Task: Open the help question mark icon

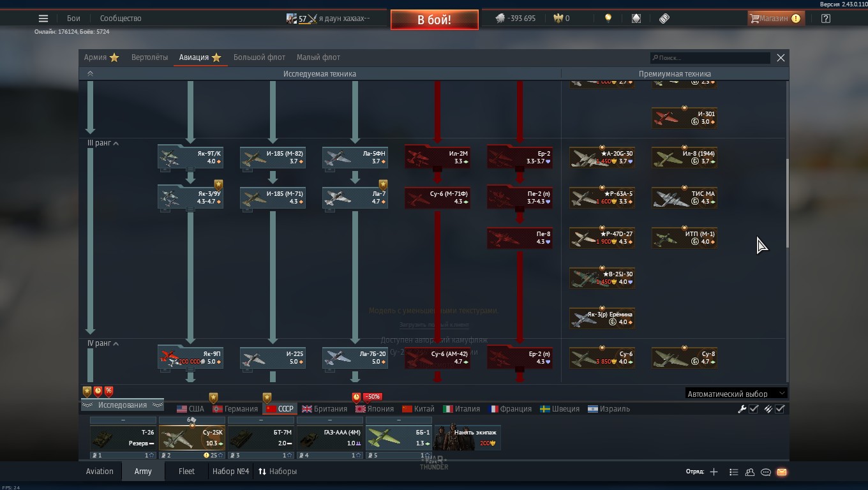Action: [x=826, y=19]
